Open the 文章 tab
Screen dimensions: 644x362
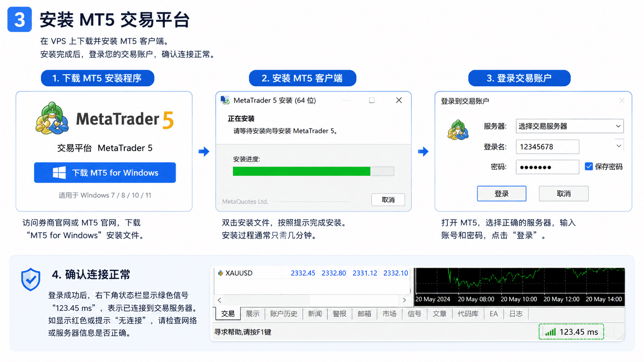pyautogui.click(x=439, y=314)
